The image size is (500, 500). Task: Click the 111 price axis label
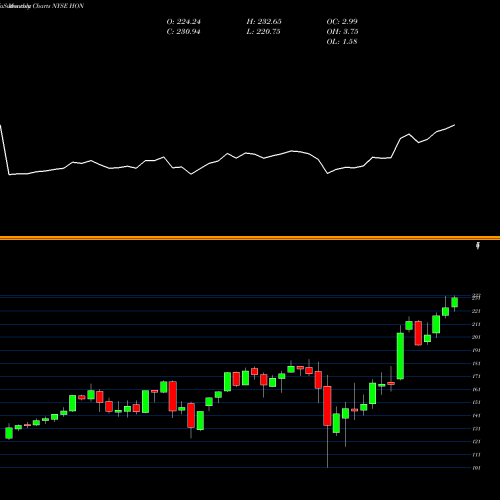[476, 455]
